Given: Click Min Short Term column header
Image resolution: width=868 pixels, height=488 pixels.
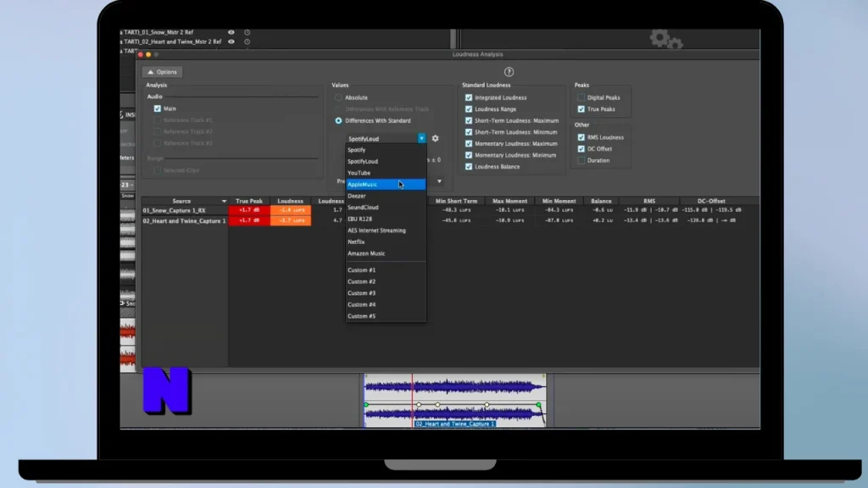Looking at the screenshot, I should [456, 202].
